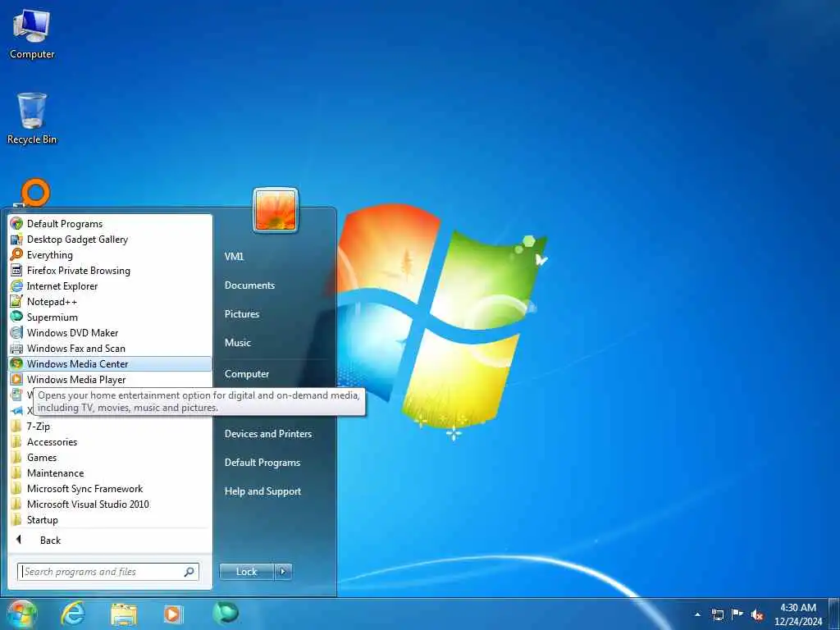Open Computer from Start menu right pane
Screen dimensions: 840x630
click(x=246, y=373)
